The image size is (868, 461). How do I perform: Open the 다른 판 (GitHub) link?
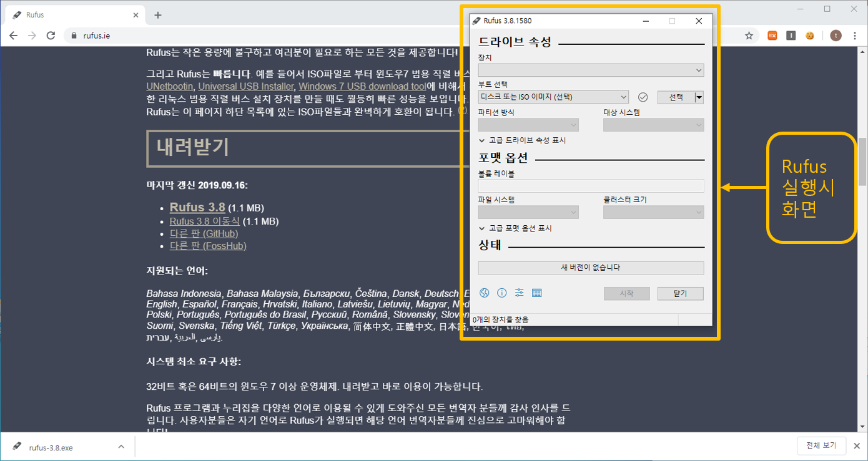(x=204, y=234)
